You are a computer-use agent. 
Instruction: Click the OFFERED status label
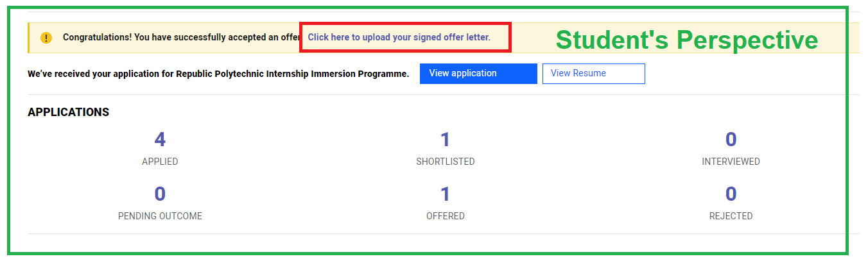click(x=445, y=216)
